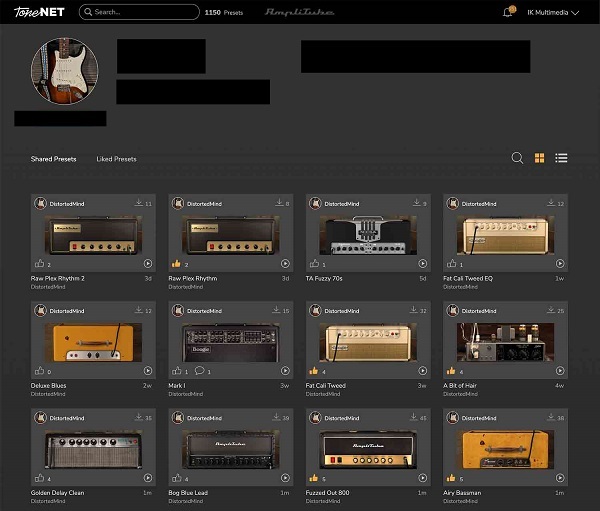Screen dimensions: 600x511
Task: Download the Mark I preset
Action: [276, 310]
